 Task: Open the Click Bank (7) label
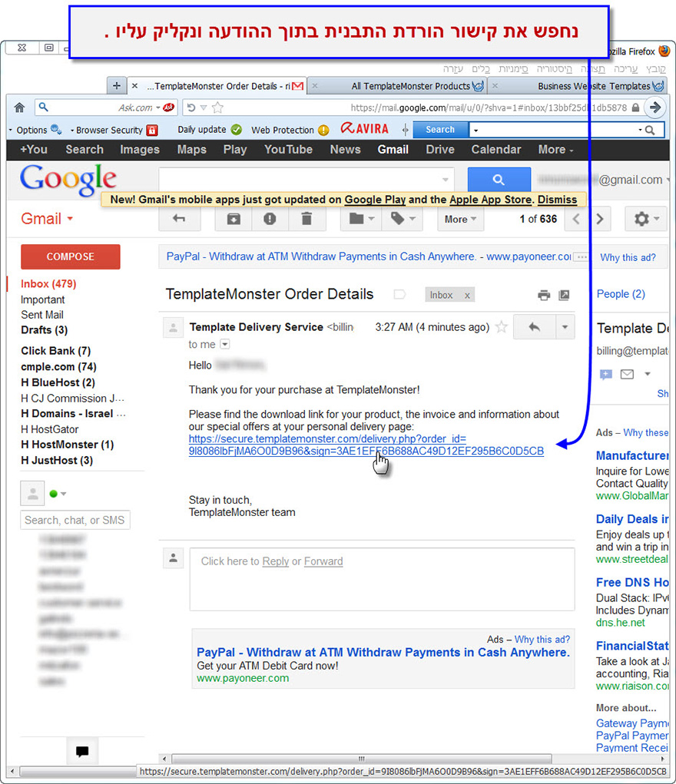[x=55, y=350]
